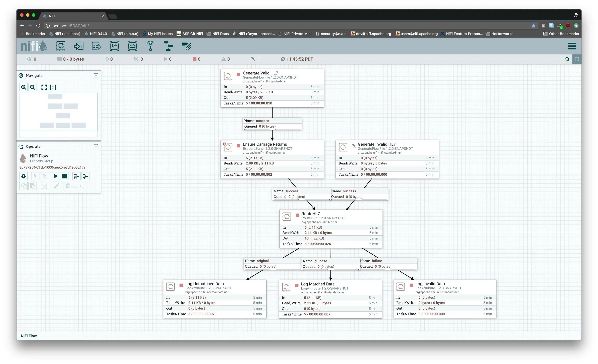Image resolution: width=598 pixels, height=364 pixels.
Task: Toggle the bulletin board icon at top right
Action: (x=577, y=59)
